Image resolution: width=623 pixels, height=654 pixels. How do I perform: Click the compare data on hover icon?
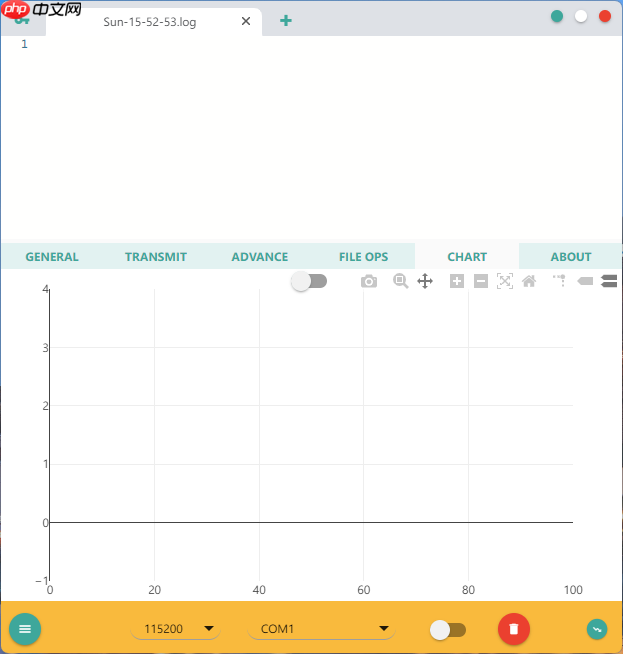coord(609,282)
